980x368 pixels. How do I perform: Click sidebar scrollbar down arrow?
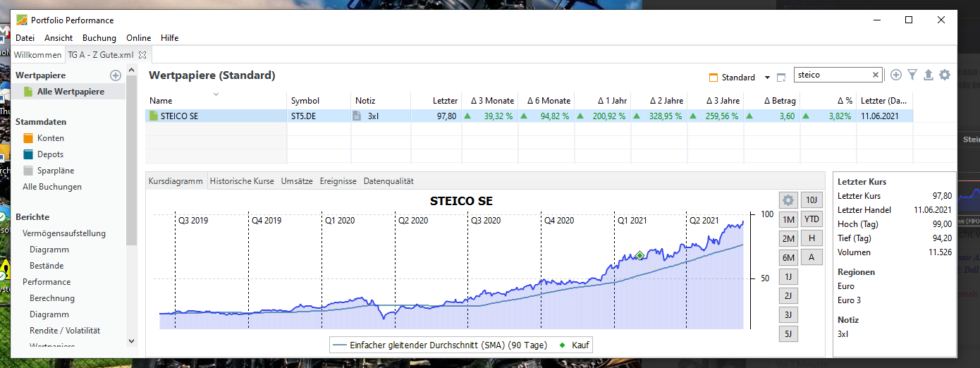[x=131, y=341]
